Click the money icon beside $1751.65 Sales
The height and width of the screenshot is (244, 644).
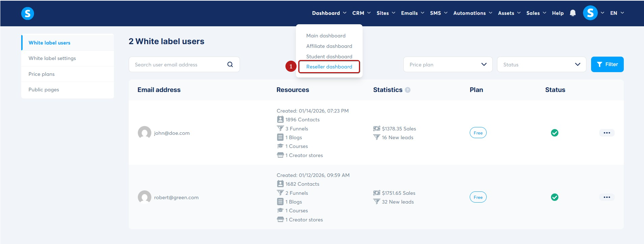(x=377, y=193)
